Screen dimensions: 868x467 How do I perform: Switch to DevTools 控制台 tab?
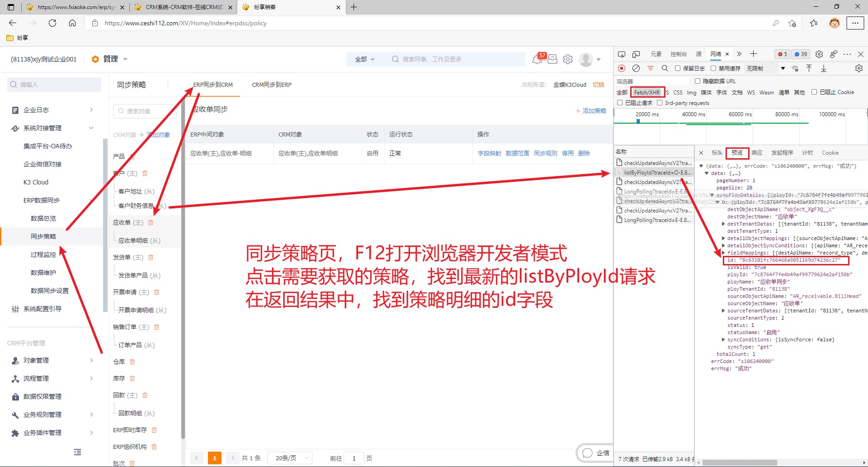pyautogui.click(x=679, y=54)
